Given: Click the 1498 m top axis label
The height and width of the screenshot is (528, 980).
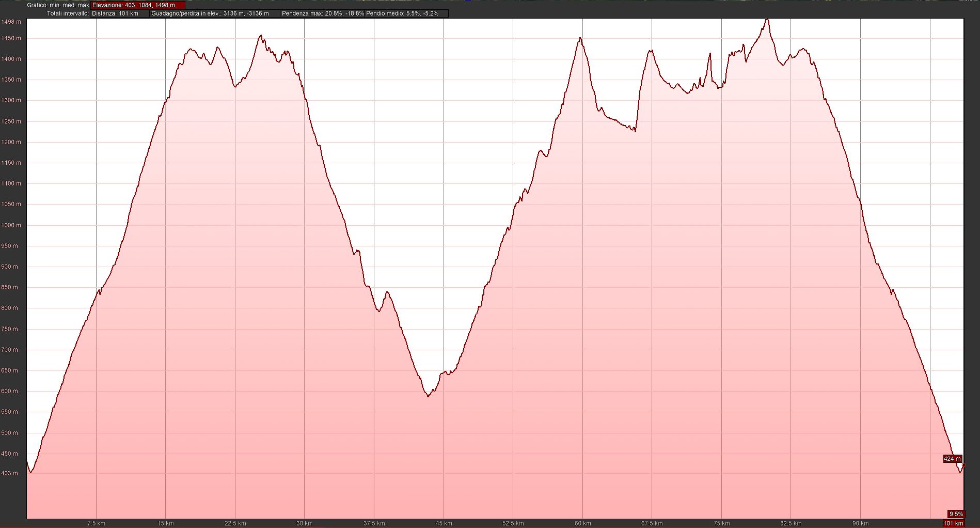Looking at the screenshot, I should pos(11,22).
